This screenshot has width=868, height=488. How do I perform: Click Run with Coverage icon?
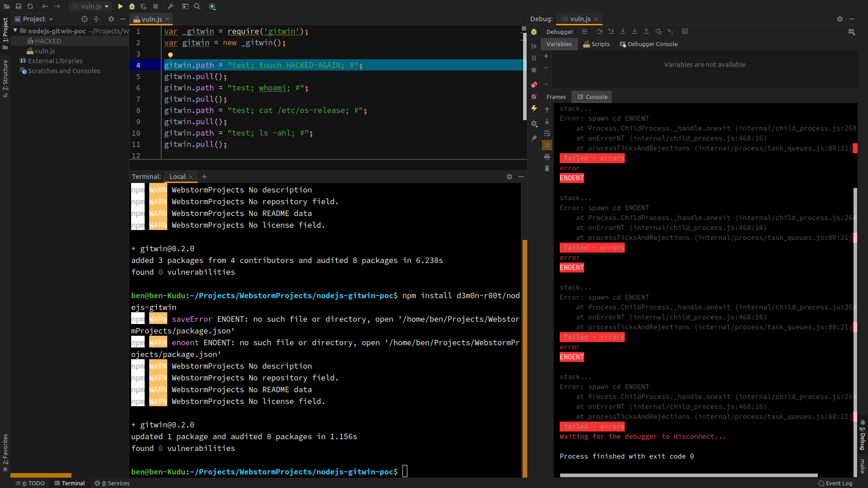click(144, 6)
